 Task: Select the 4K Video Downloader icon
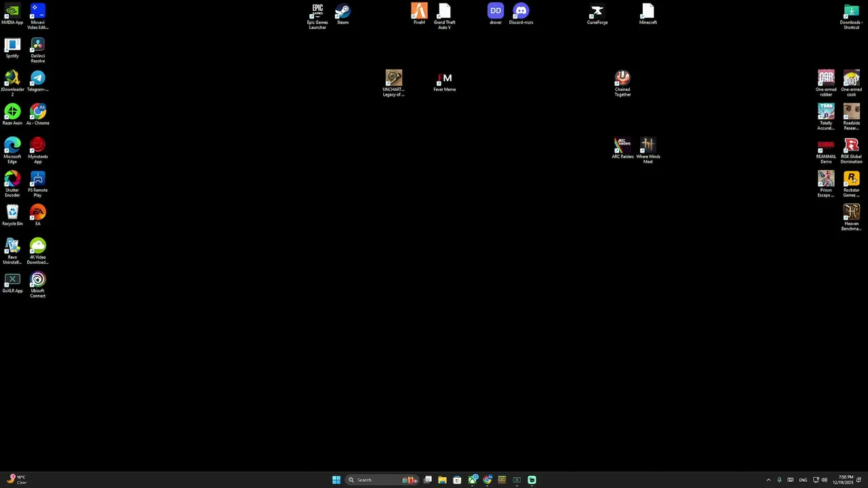point(38,251)
